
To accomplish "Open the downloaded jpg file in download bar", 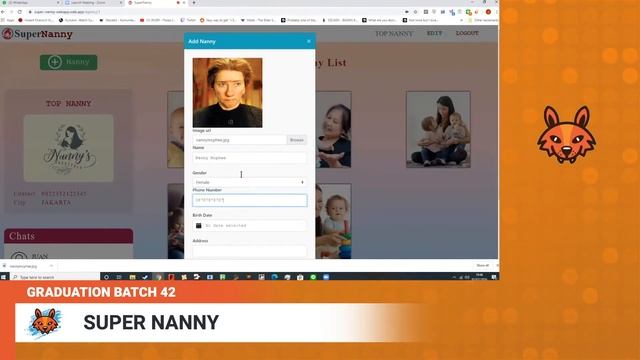I will coord(23,266).
